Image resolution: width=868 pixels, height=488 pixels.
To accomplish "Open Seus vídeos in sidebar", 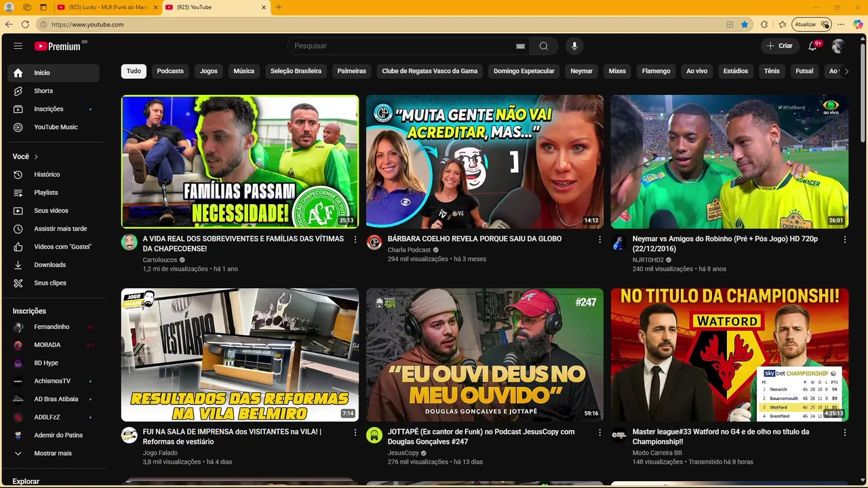I will [54, 211].
